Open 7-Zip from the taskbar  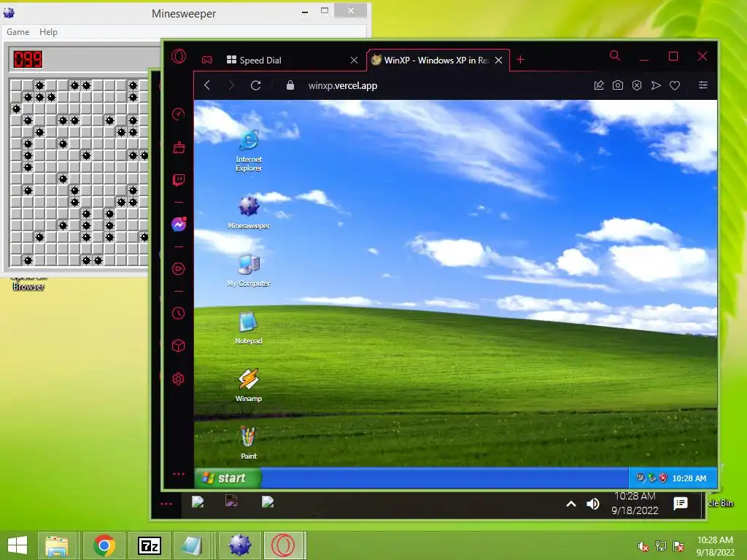point(150,545)
